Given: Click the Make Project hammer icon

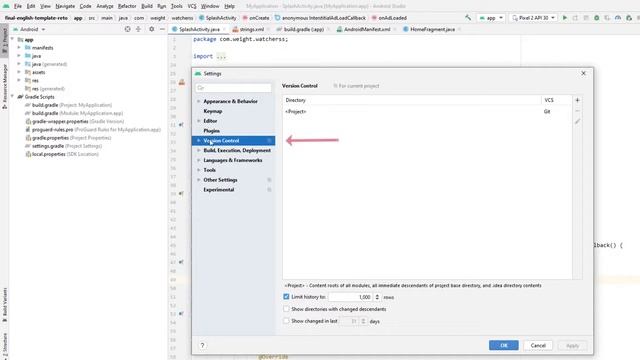Looking at the screenshot, I should pyautogui.click(x=468, y=18).
